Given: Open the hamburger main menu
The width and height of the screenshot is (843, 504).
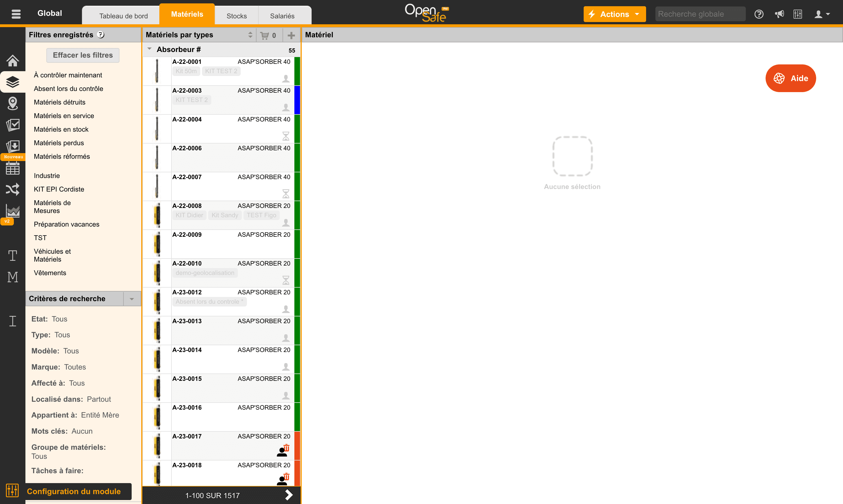Looking at the screenshot, I should 16,14.
